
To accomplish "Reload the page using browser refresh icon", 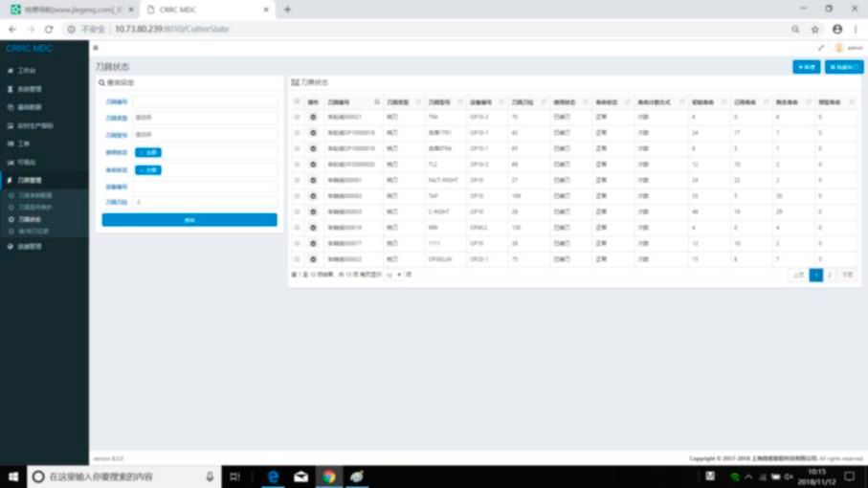I will tap(49, 30).
